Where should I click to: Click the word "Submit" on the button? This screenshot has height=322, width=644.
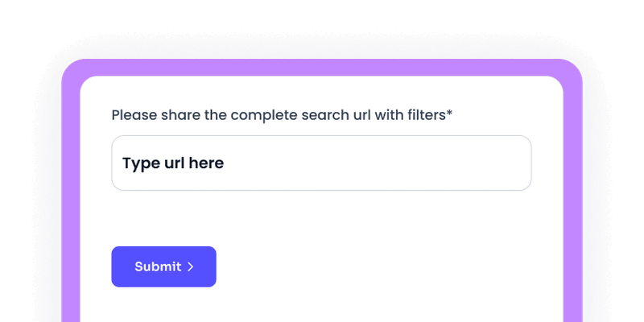tap(158, 266)
